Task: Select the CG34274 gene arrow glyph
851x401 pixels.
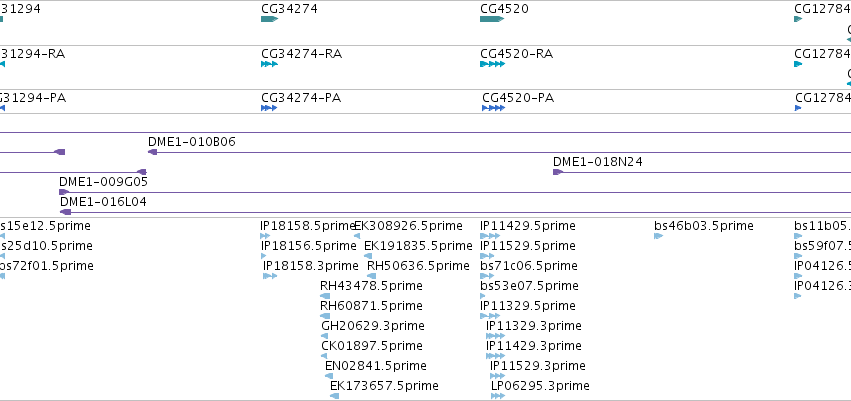Action: (x=269, y=19)
